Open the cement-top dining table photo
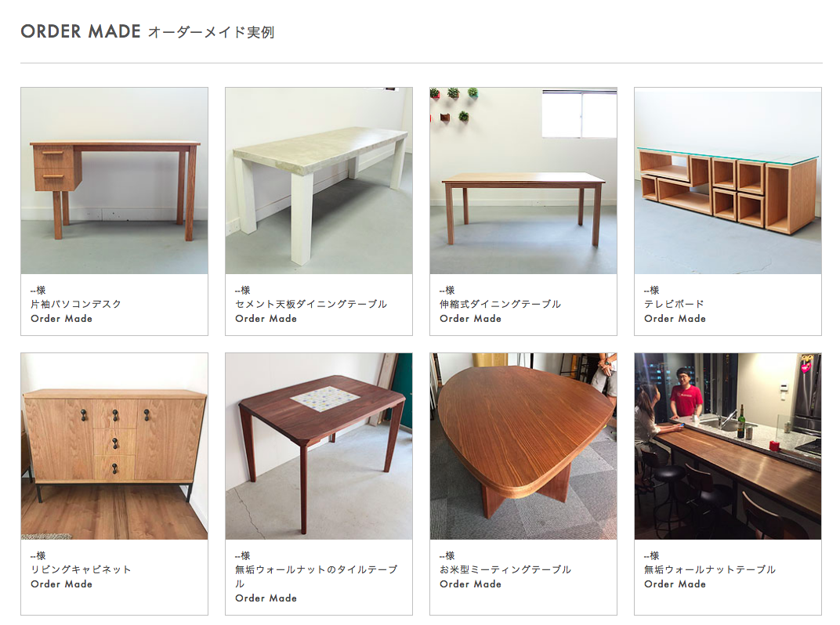Viewport: 840px width, 625px height. 319,180
